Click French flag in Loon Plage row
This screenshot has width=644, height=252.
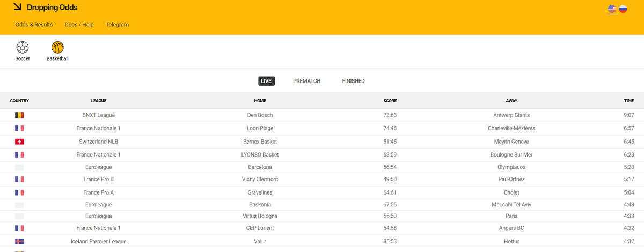pos(19,129)
